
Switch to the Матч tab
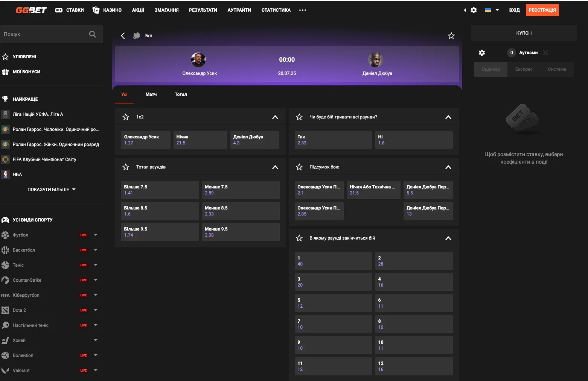click(151, 94)
